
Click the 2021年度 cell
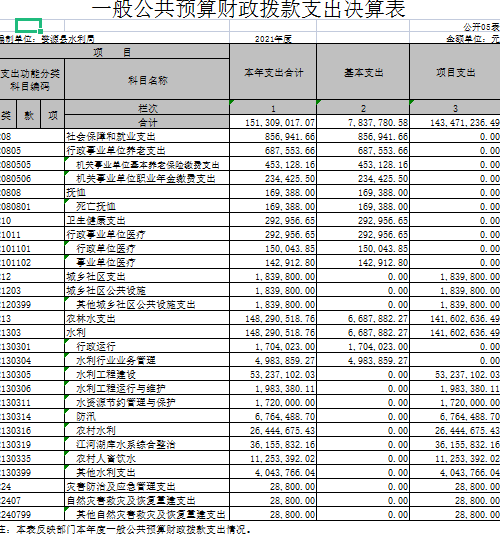tap(273, 38)
